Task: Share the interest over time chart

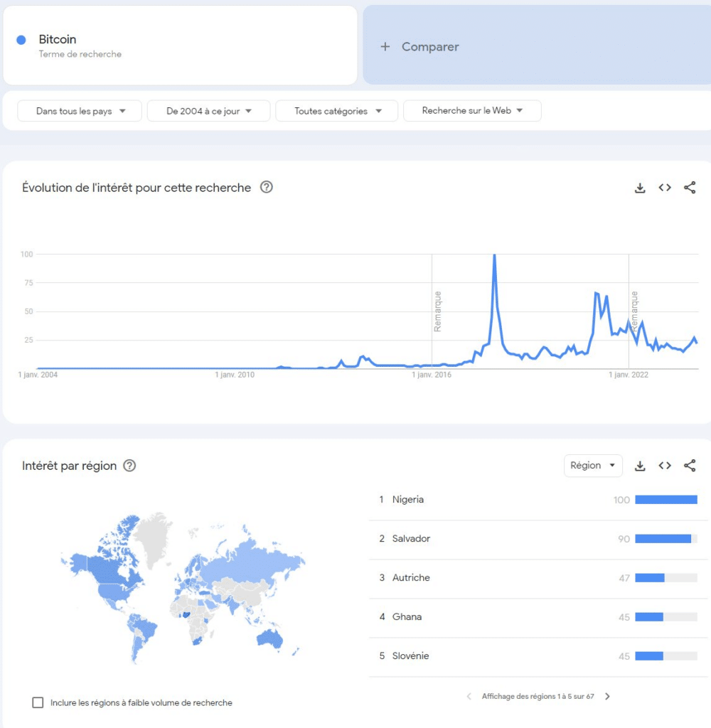Action: [x=689, y=188]
